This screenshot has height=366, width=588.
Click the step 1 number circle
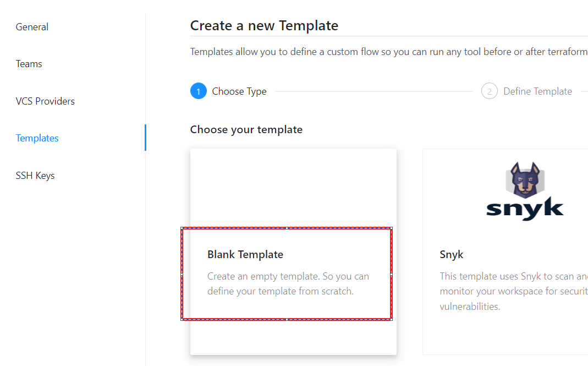point(198,91)
